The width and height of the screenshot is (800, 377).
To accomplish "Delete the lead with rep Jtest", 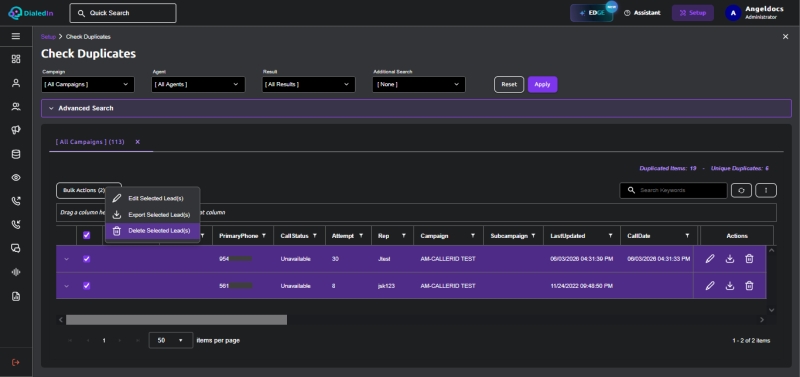I will tap(749, 259).
